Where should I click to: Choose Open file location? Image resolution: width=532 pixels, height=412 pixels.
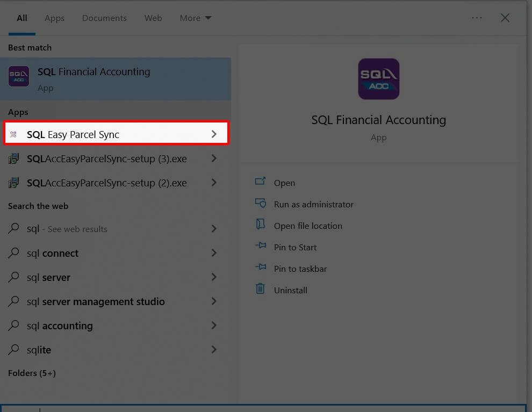[308, 226]
